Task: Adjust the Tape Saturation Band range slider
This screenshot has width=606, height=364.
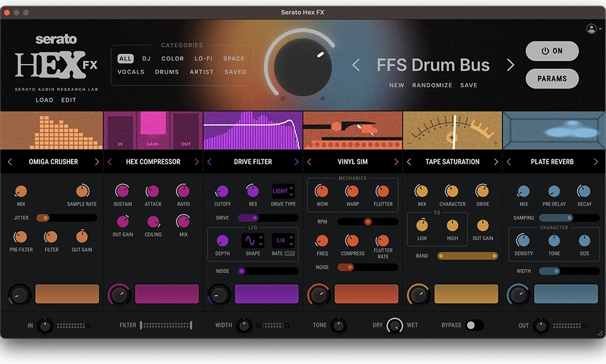Action: point(467,256)
